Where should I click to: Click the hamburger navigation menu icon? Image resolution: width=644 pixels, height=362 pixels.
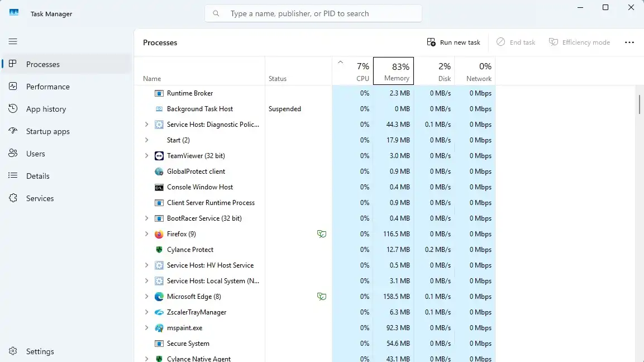[x=12, y=41]
